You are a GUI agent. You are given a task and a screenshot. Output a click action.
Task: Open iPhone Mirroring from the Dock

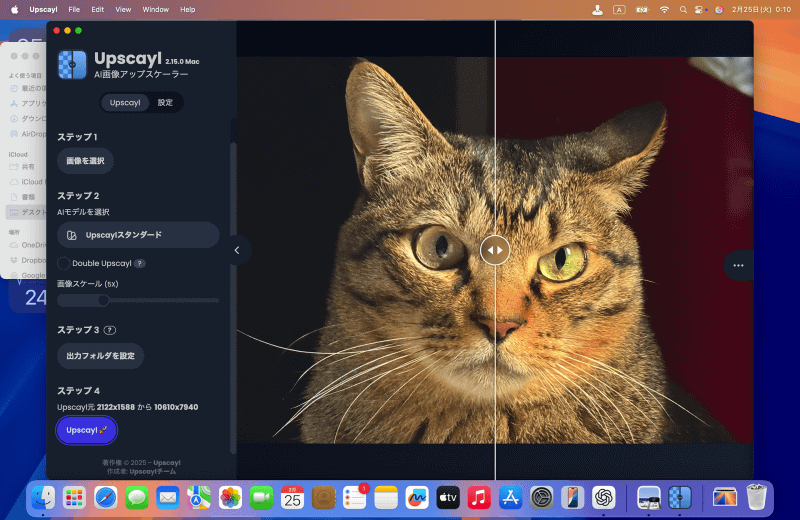572,498
